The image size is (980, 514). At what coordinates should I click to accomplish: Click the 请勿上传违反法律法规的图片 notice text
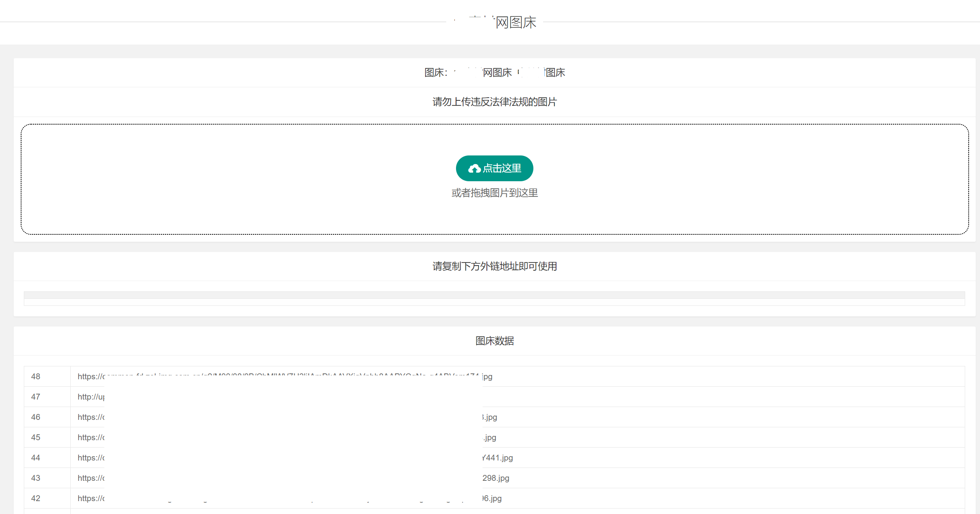[495, 102]
